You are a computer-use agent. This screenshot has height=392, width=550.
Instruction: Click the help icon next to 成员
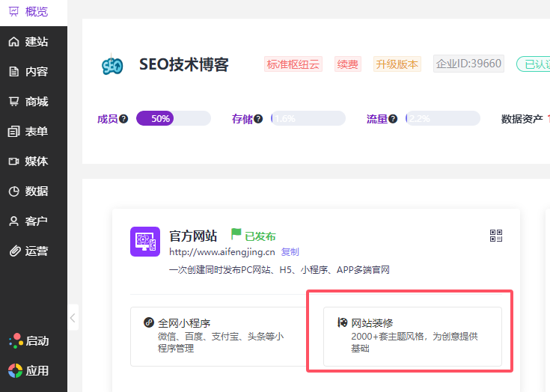123,119
